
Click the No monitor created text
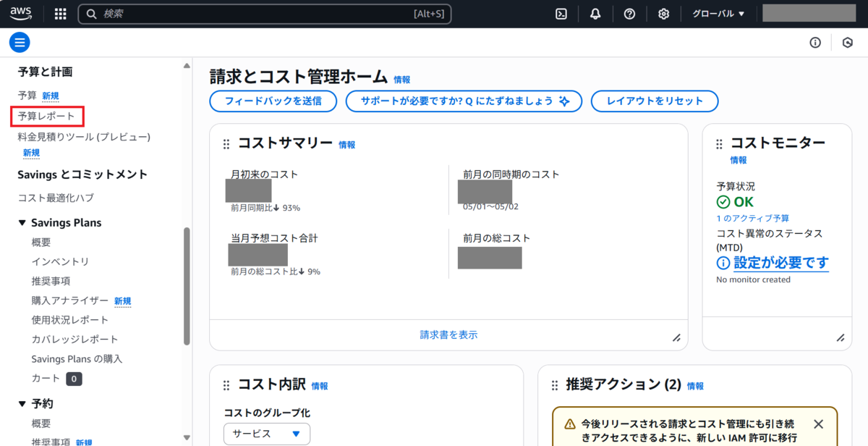753,279
